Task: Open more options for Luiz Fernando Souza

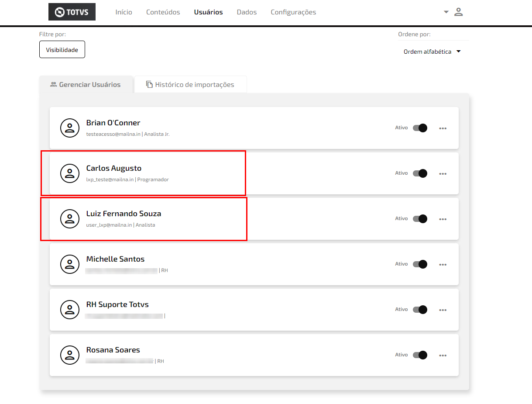Action: tap(443, 219)
